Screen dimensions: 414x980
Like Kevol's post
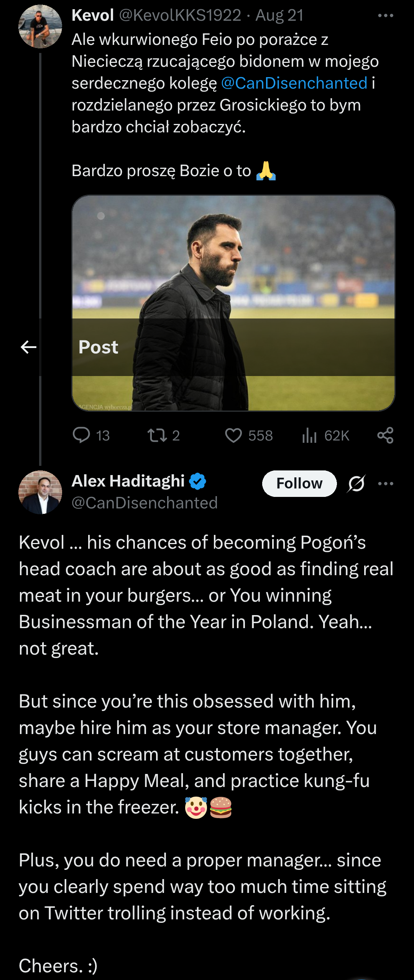[x=233, y=436]
